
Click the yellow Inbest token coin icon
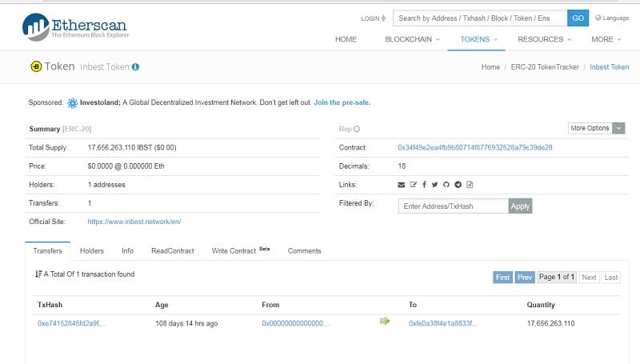coord(36,66)
